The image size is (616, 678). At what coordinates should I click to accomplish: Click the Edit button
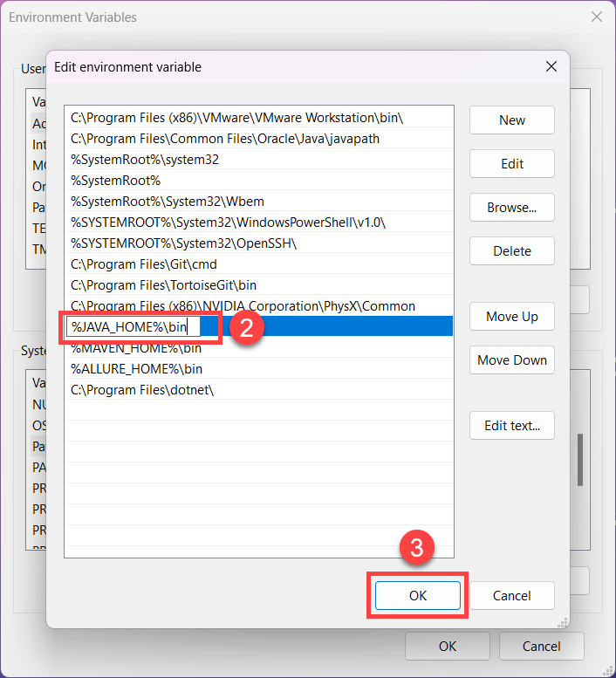(512, 164)
